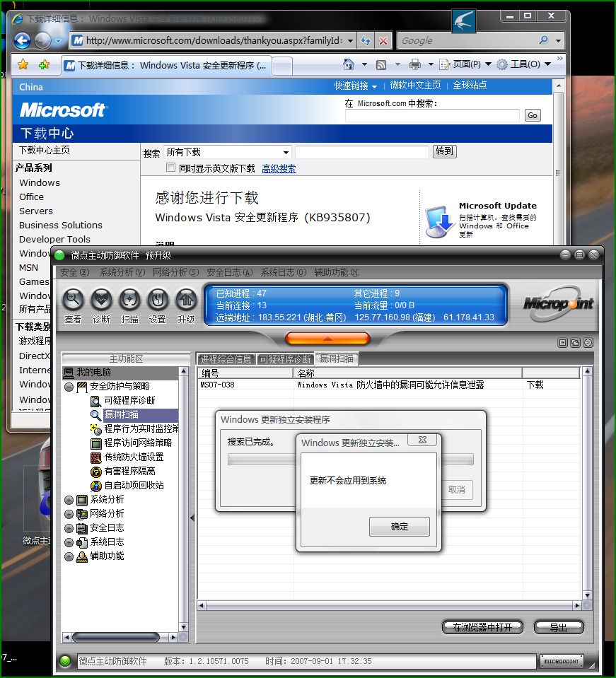
Task: Collapse the 安全防护与策略 tree node
Action: coord(69,387)
